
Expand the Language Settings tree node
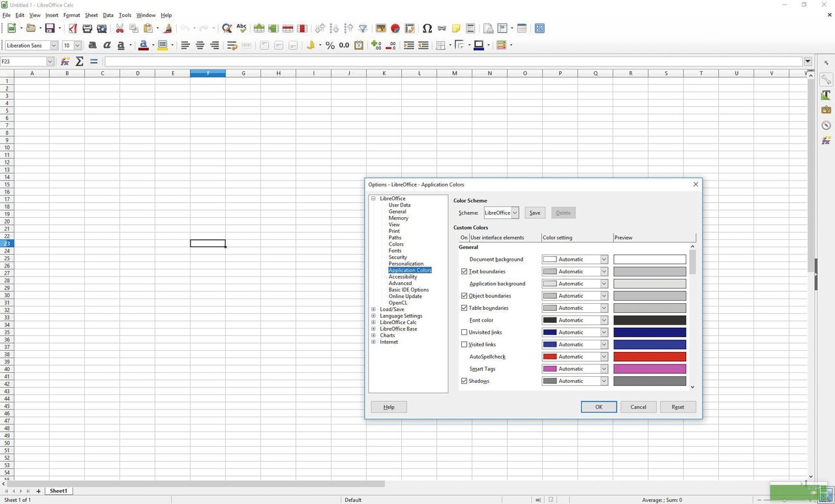[374, 316]
